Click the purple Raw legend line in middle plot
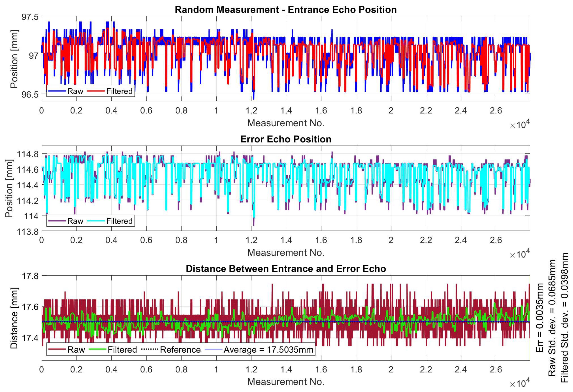The width and height of the screenshot is (573, 392). (57, 221)
